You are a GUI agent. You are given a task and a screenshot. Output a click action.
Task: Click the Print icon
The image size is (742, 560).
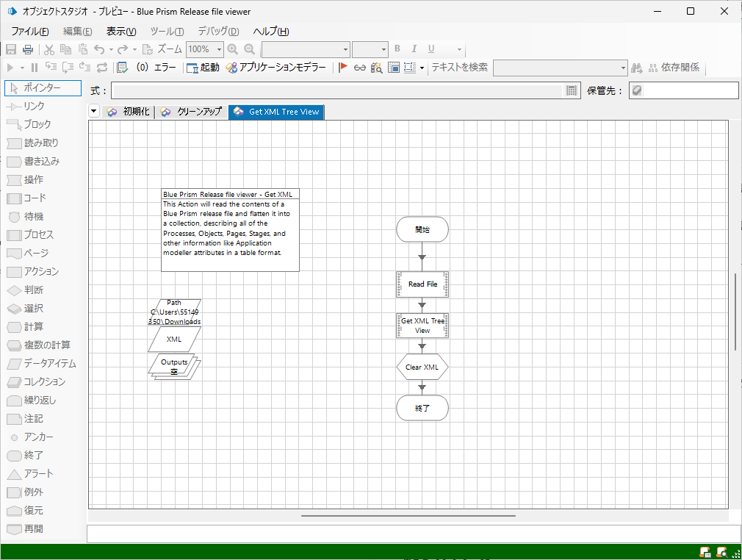pyautogui.click(x=28, y=49)
